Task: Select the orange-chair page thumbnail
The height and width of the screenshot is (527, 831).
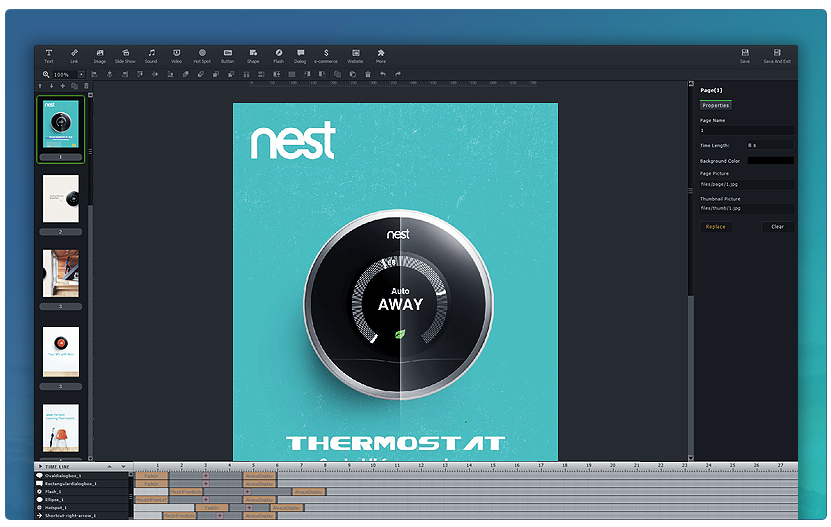Action: pyautogui.click(x=60, y=428)
